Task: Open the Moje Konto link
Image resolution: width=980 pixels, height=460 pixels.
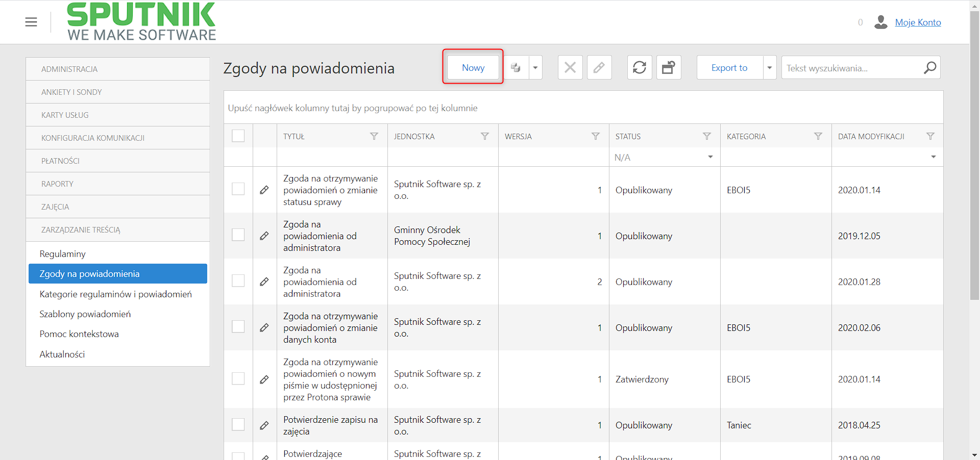Action: [x=918, y=22]
